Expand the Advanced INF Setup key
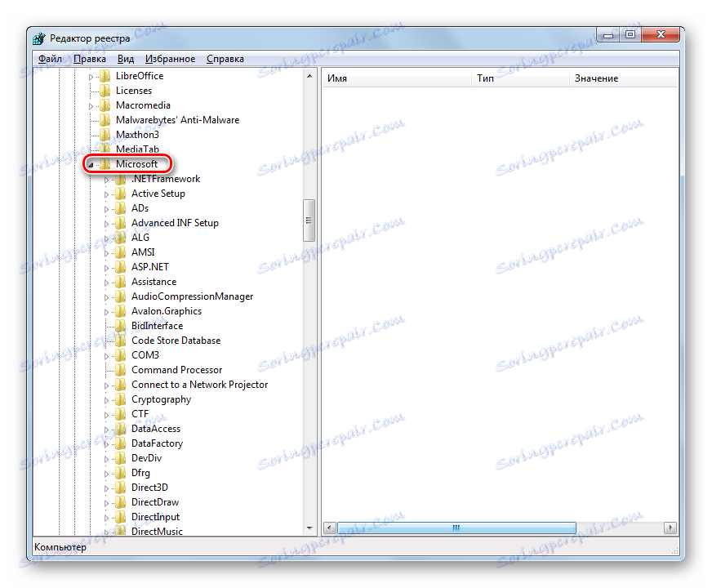Image resolution: width=712 pixels, height=588 pixels. (106, 224)
